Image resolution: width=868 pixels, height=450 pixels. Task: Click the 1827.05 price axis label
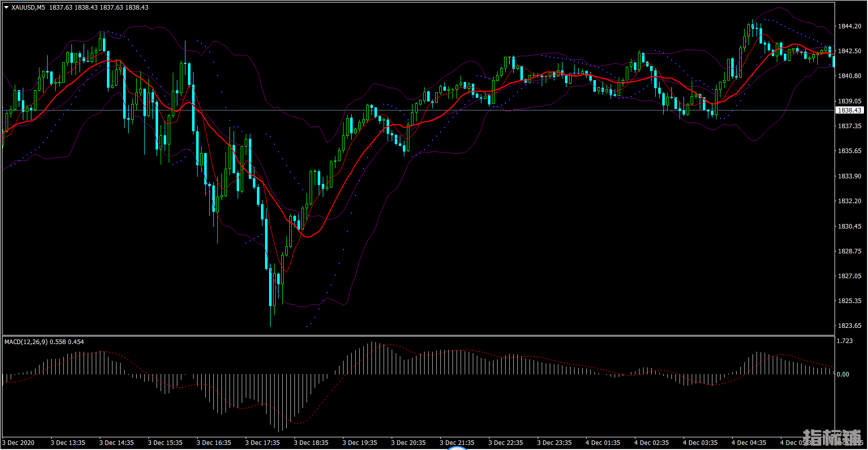point(850,276)
